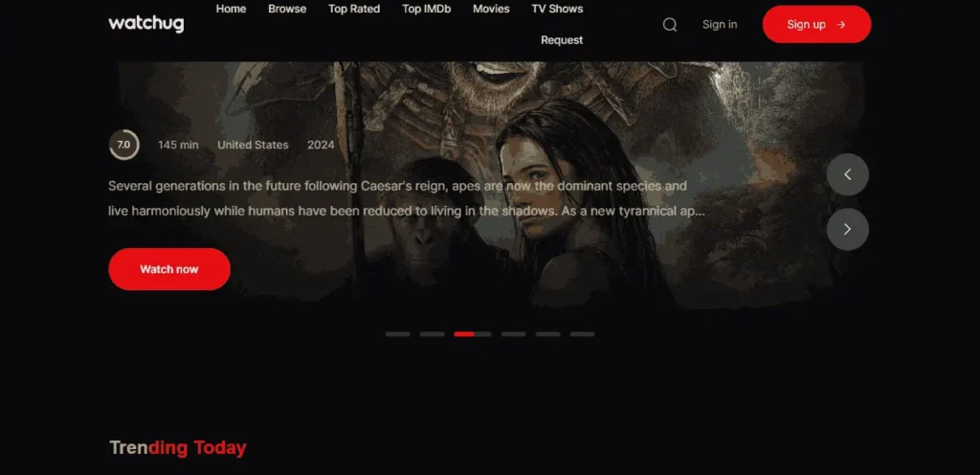Click the red Sign up button
The image size is (980, 475).
817,24
